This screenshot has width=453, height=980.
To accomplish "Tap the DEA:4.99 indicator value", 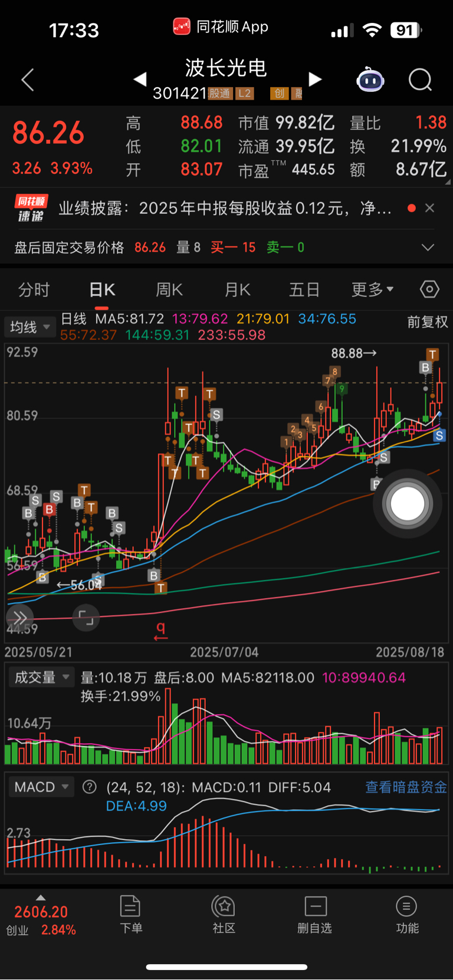I will [136, 806].
